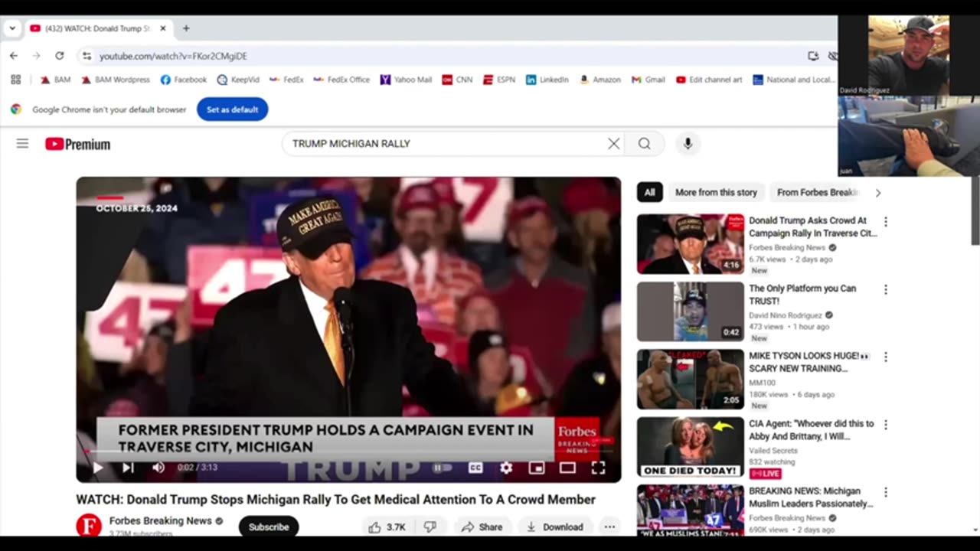
Task: Select From Forbes Breaking chip
Action: click(818, 193)
